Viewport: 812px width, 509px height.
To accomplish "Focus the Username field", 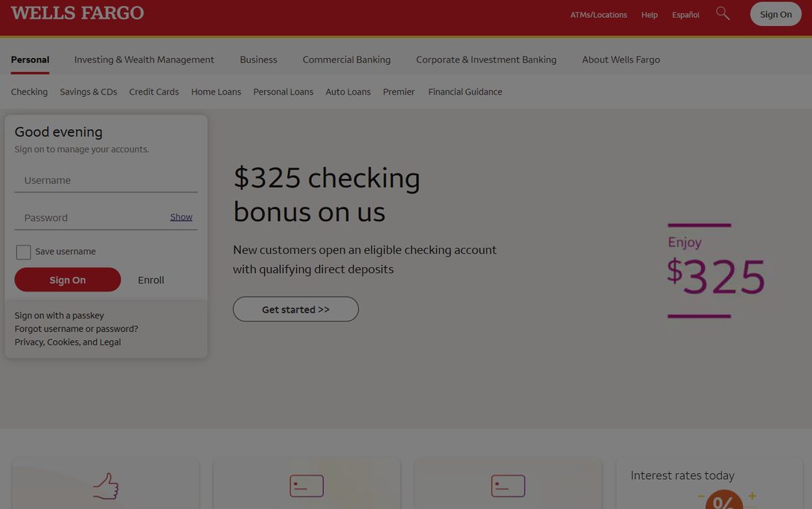I will [106, 180].
